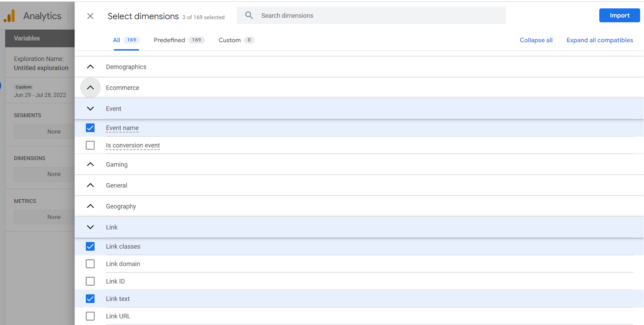Uncheck the Link classes checkbox
This screenshot has width=644, height=325.
[x=90, y=247]
